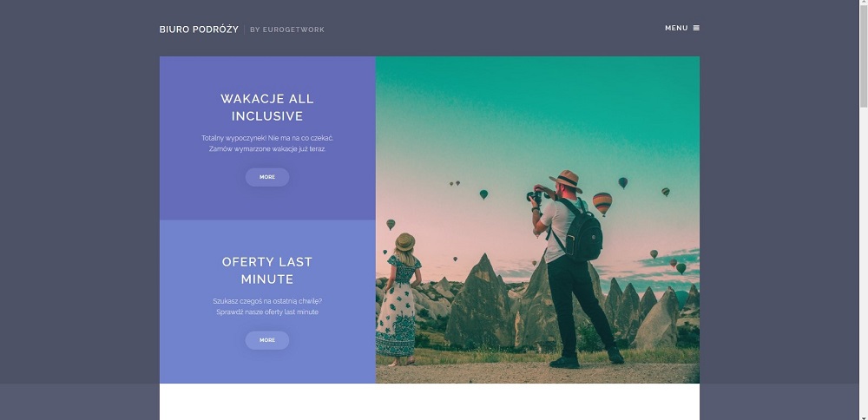Click the "Totalny wypoczynek!" description text
Viewport: 868px width, 420px height.
click(x=267, y=143)
